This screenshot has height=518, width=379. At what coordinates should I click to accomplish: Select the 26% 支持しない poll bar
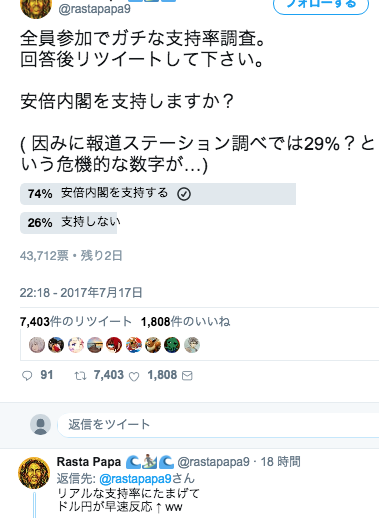tap(69, 223)
